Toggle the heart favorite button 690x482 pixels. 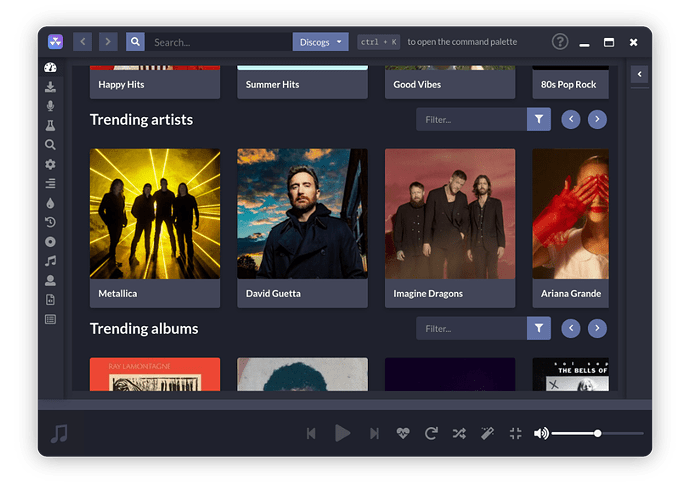point(403,434)
